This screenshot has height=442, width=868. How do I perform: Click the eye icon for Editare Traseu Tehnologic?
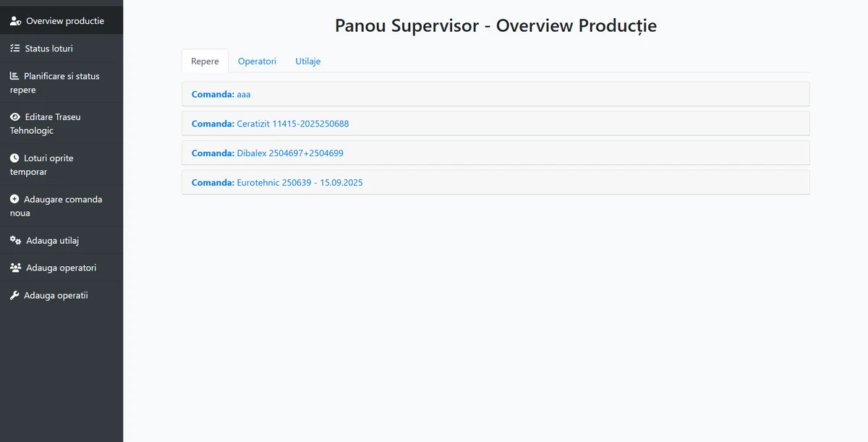[x=15, y=116]
